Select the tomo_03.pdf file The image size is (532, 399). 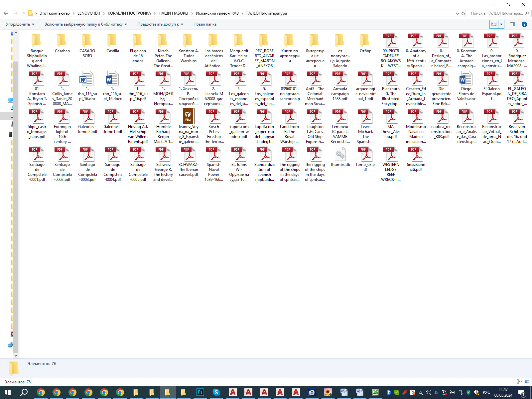[x=365, y=159]
